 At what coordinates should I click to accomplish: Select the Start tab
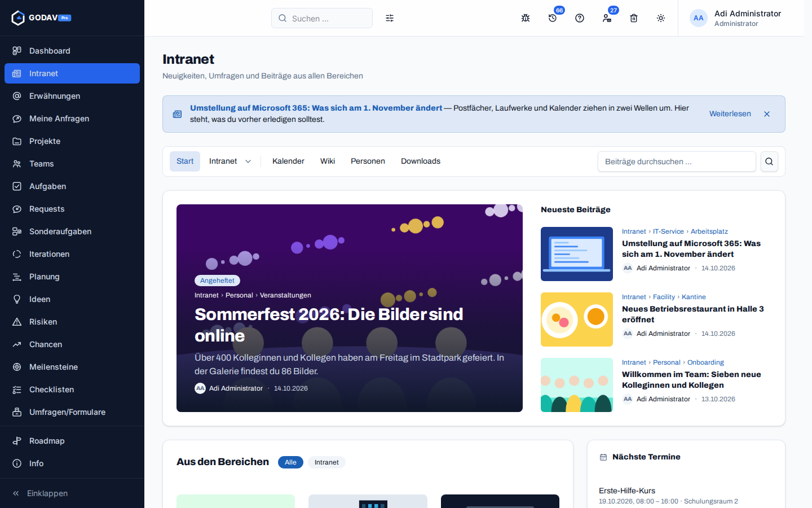185,161
